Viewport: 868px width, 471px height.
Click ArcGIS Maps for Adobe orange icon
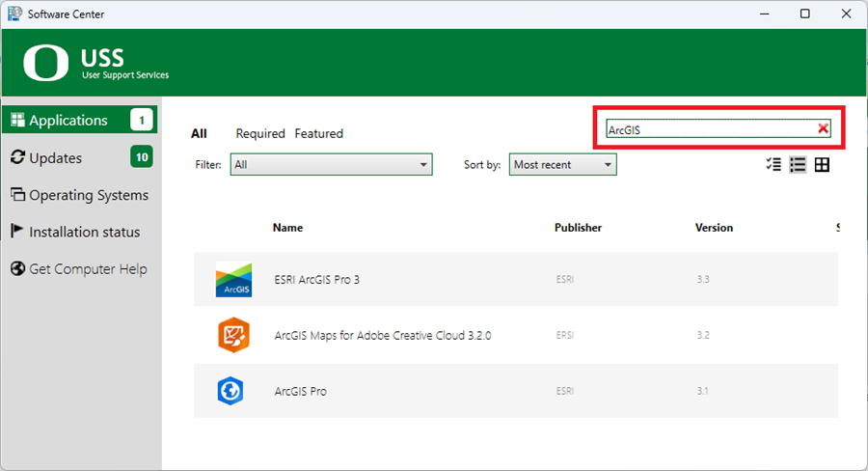point(233,335)
